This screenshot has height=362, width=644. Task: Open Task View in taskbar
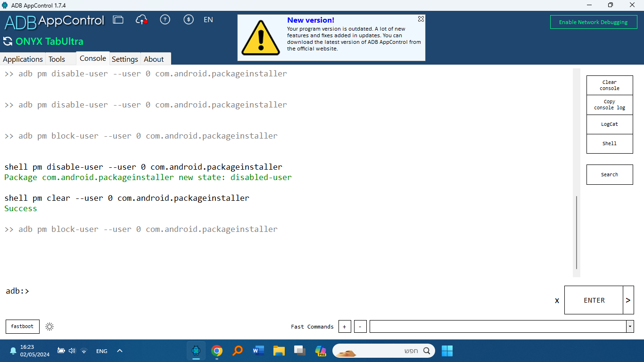pos(300,351)
